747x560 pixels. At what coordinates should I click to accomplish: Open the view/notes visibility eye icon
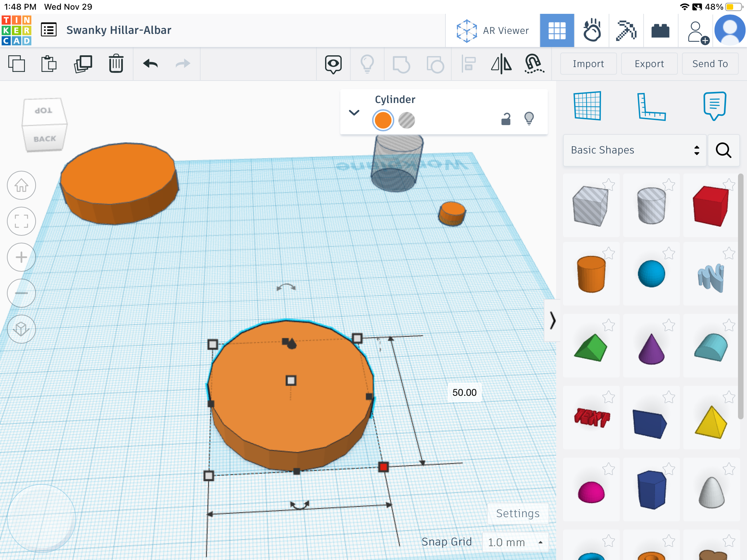click(333, 64)
